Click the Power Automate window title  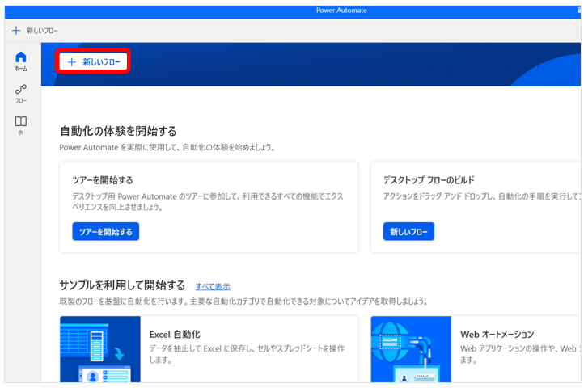pyautogui.click(x=341, y=11)
